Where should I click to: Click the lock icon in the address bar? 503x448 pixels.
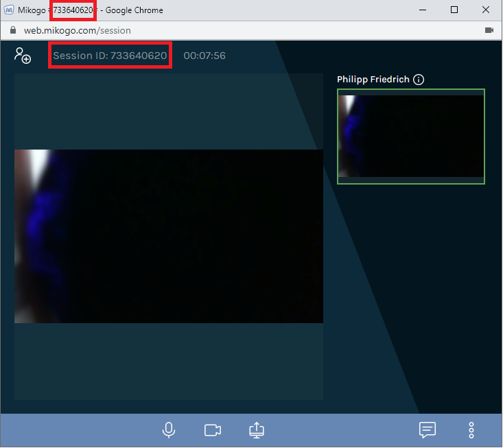(x=12, y=30)
